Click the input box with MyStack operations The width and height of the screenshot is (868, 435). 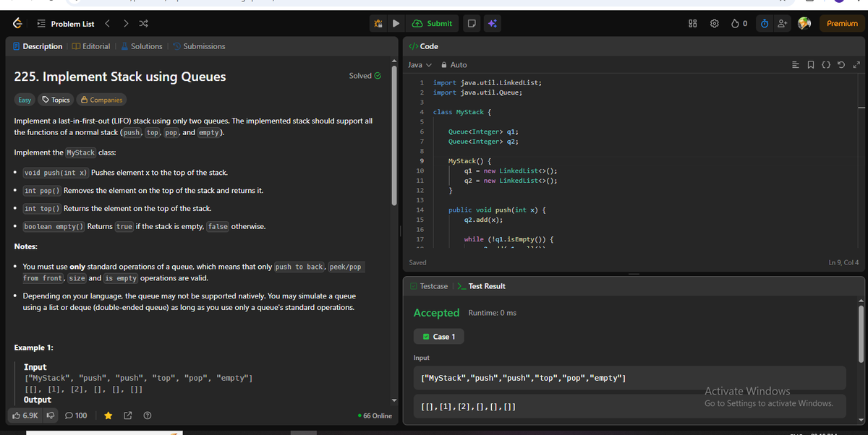629,378
